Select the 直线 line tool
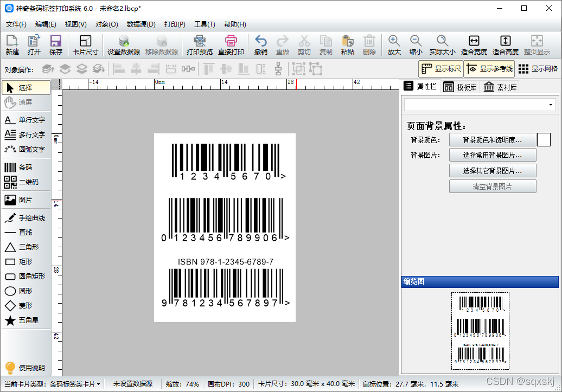This screenshot has width=562, height=392. [26, 233]
